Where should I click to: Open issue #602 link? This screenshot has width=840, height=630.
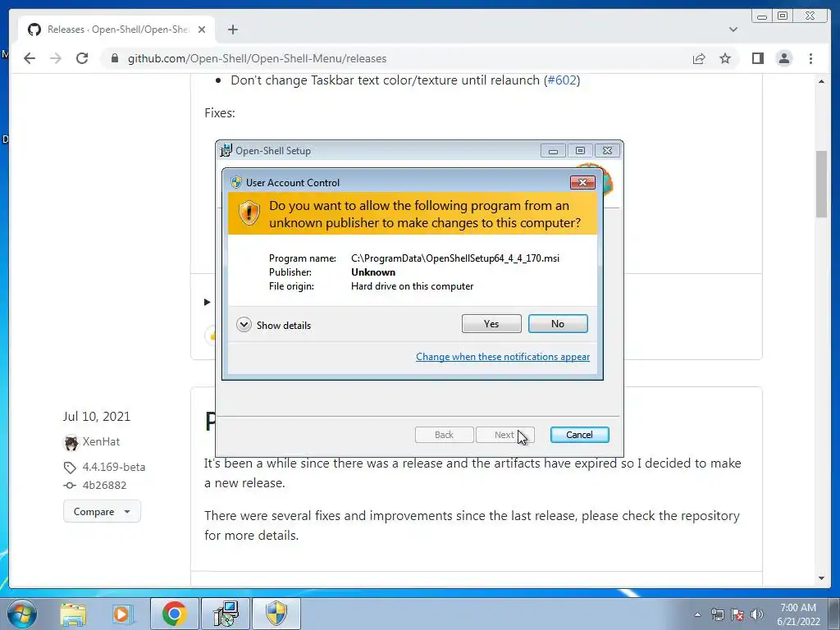pyautogui.click(x=562, y=80)
